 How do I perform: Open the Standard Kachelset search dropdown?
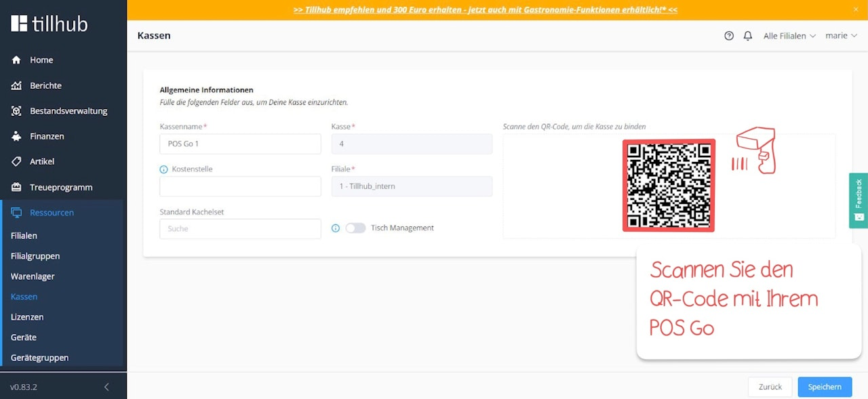[x=240, y=229]
